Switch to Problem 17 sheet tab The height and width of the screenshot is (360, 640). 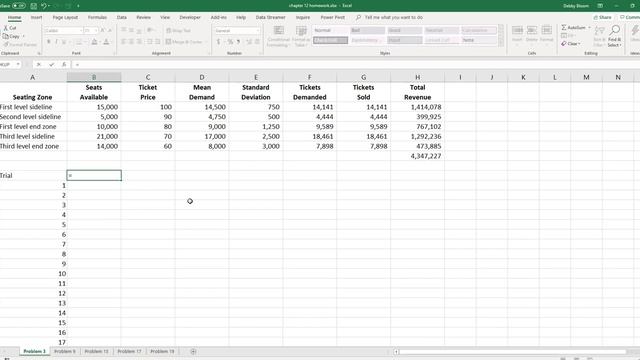pos(129,351)
